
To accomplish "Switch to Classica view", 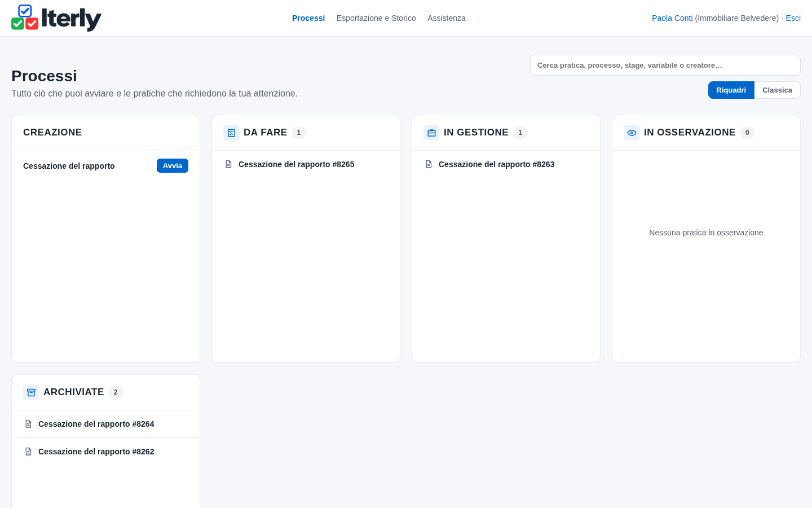I will coord(777,90).
